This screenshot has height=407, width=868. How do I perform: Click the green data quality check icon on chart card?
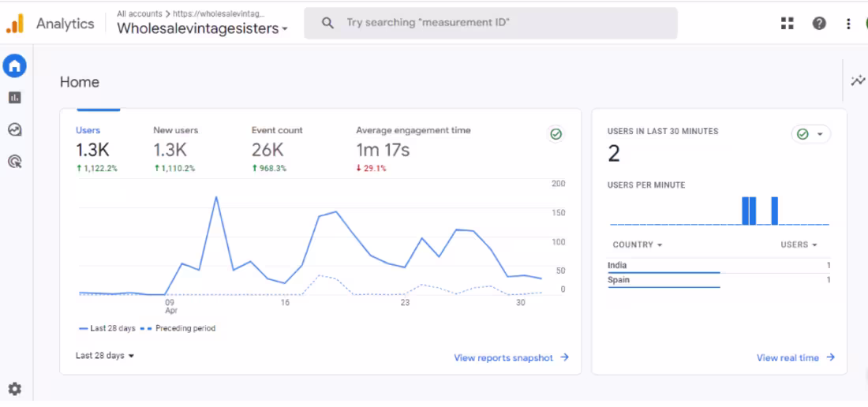tap(556, 134)
